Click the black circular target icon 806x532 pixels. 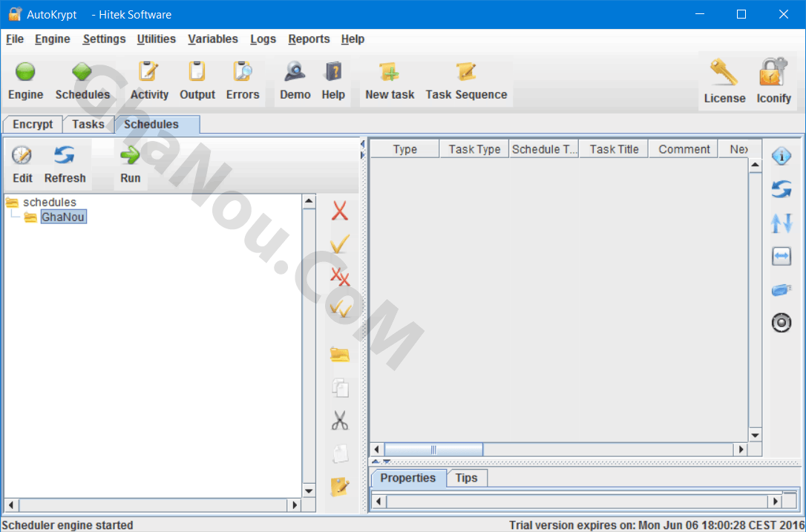tap(782, 323)
